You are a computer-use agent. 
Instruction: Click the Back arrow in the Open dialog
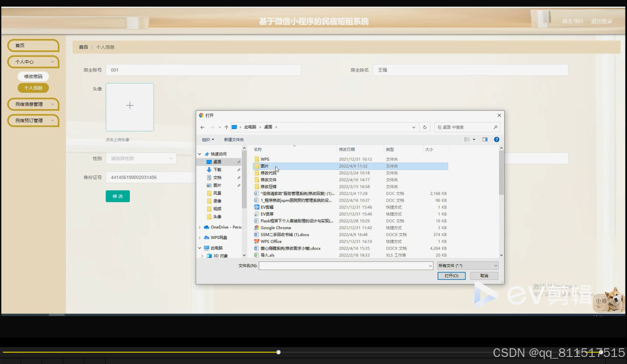[x=202, y=127]
